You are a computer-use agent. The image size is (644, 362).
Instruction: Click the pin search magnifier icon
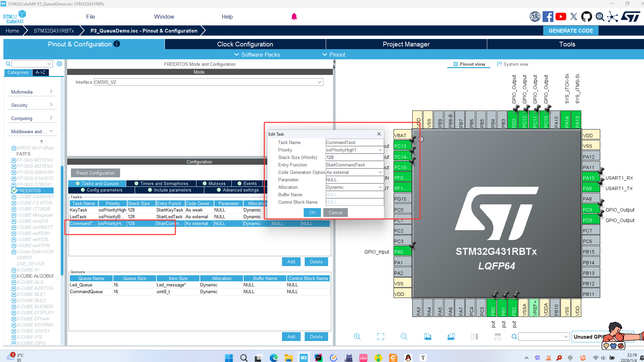point(514,337)
